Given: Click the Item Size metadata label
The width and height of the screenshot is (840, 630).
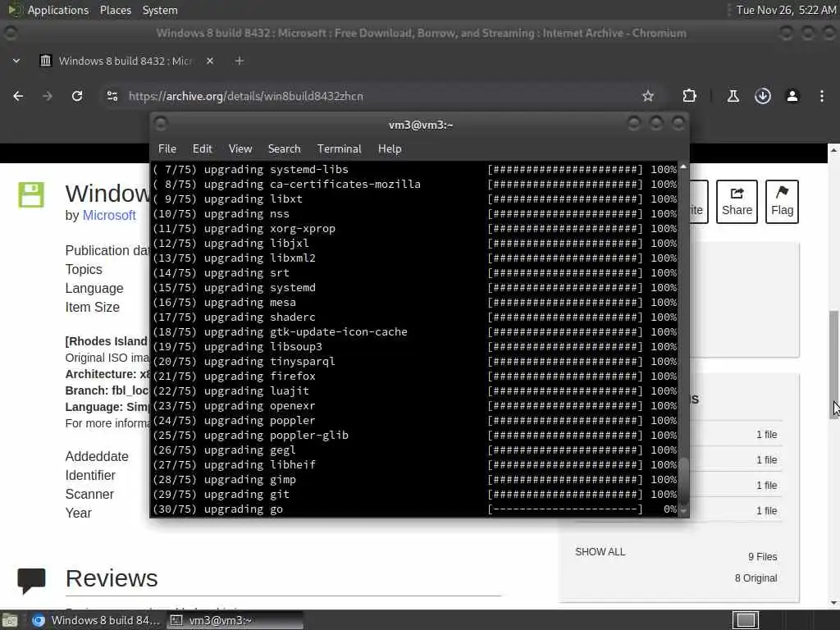Looking at the screenshot, I should coord(92,308).
